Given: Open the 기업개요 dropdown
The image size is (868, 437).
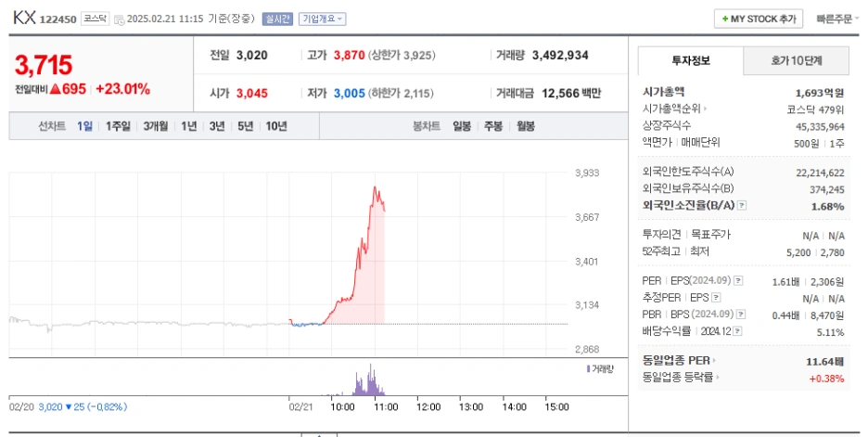Looking at the screenshot, I should 322,19.
